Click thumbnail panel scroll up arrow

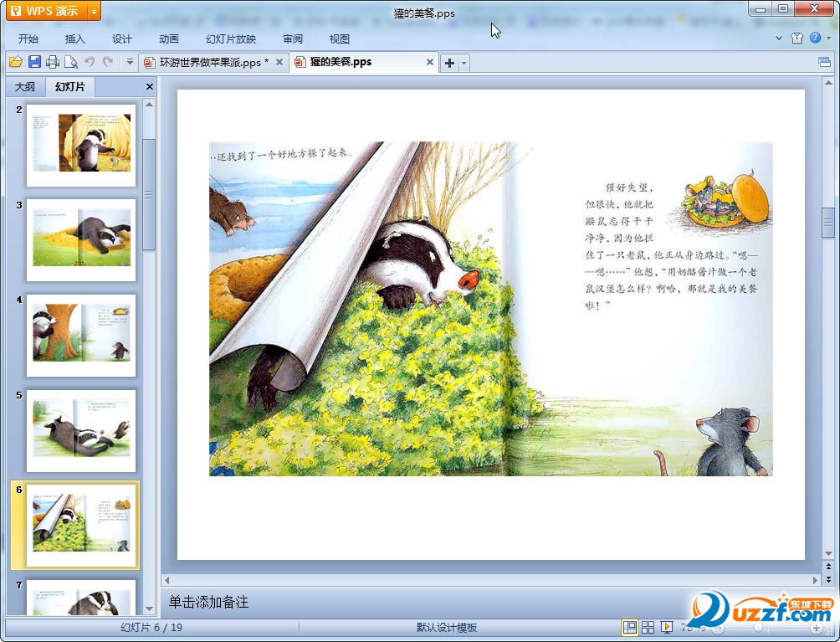[x=150, y=104]
